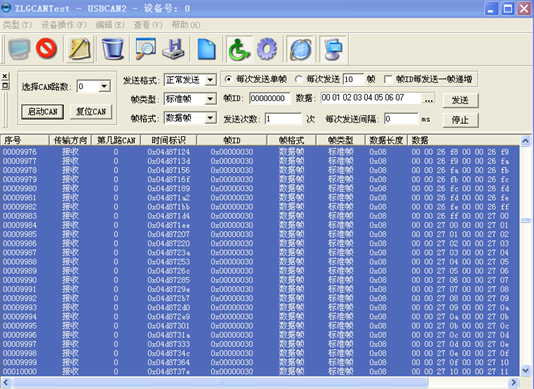Open the 设备操作(F) menu
This screenshot has width=534, height=389.
(x=64, y=25)
